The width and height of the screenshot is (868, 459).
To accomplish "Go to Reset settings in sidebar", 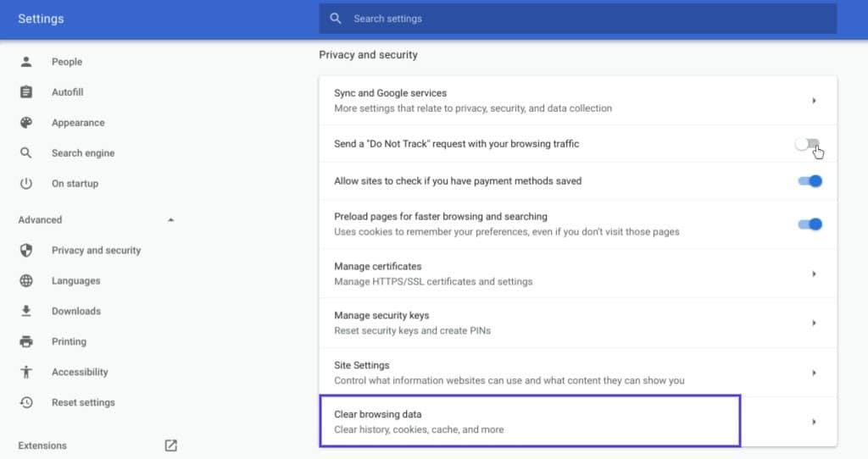I will point(83,403).
